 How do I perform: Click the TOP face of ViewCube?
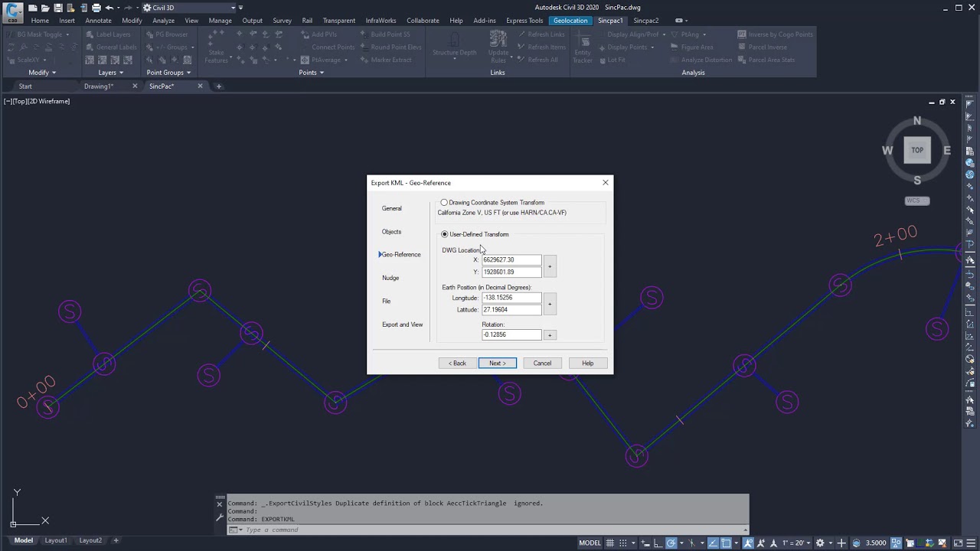[x=917, y=150]
